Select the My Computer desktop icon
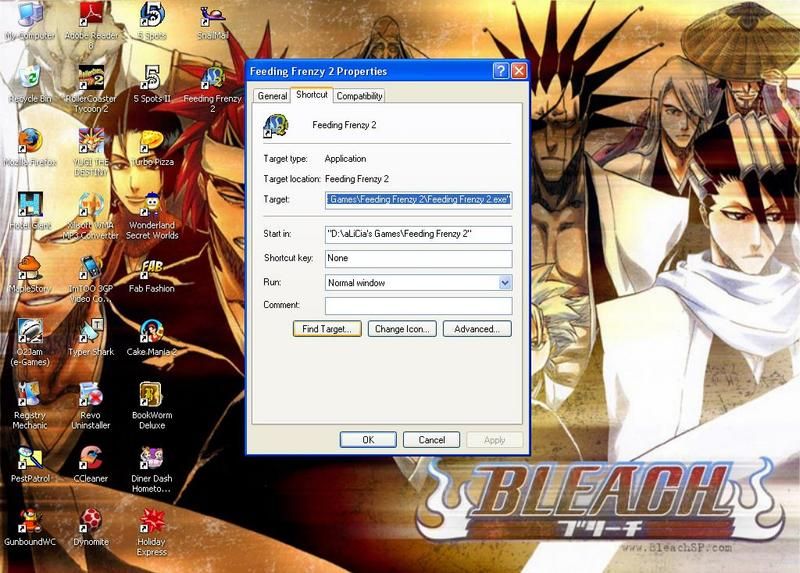The height and width of the screenshot is (573, 800). click(x=30, y=18)
